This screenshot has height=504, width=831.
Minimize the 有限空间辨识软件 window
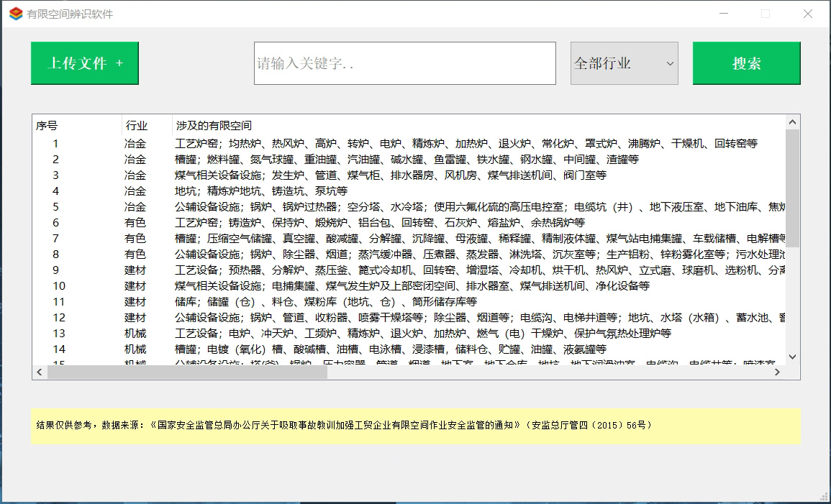(723, 13)
